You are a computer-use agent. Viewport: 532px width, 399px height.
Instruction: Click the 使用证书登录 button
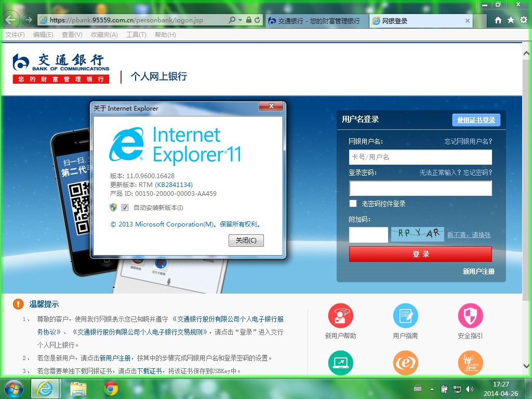coord(476,120)
